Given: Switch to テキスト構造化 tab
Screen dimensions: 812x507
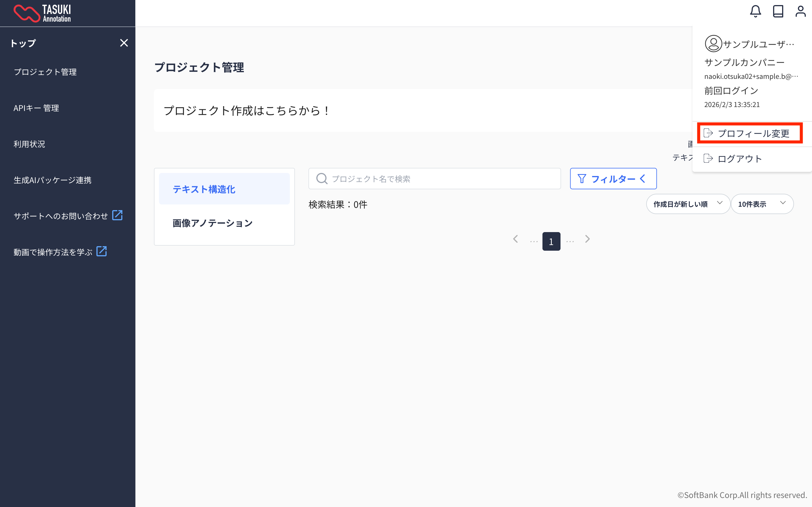Looking at the screenshot, I should pos(224,189).
